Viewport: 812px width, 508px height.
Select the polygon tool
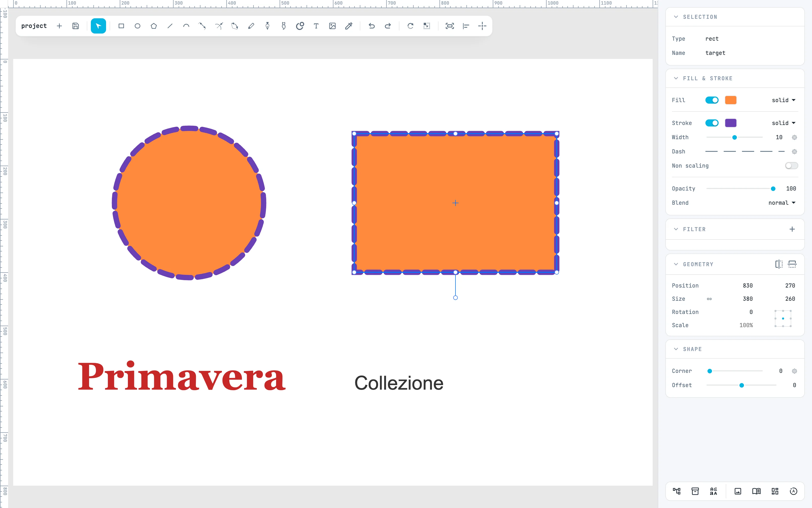tap(154, 26)
